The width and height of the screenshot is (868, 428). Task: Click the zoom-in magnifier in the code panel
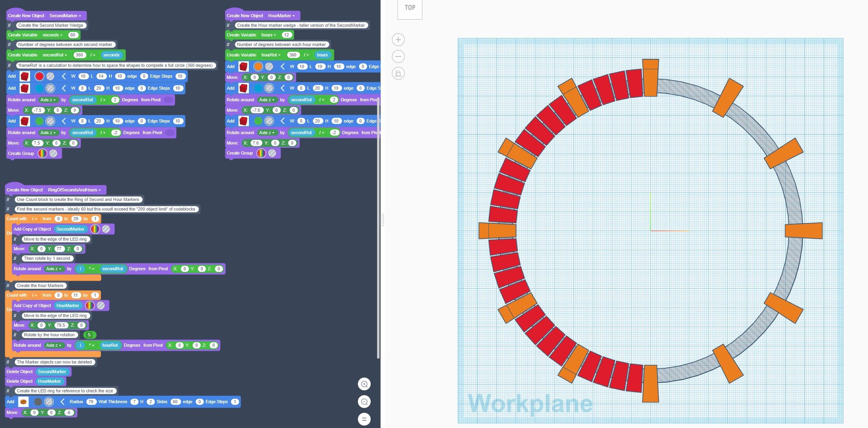364,384
